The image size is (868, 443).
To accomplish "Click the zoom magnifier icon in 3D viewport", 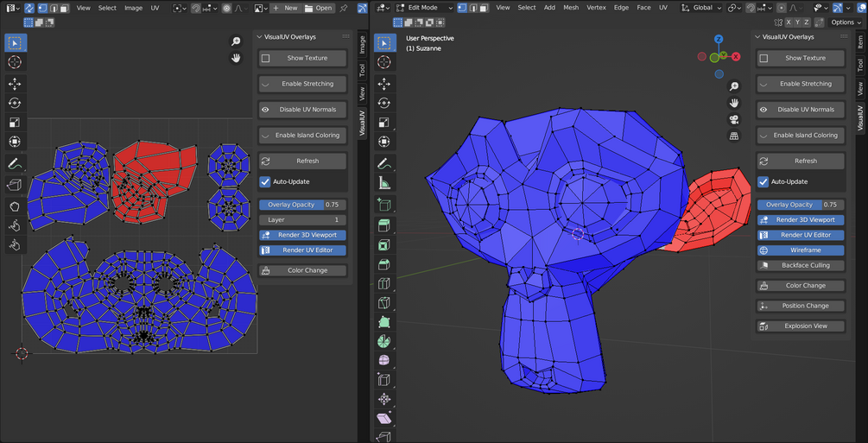I will pos(734,86).
